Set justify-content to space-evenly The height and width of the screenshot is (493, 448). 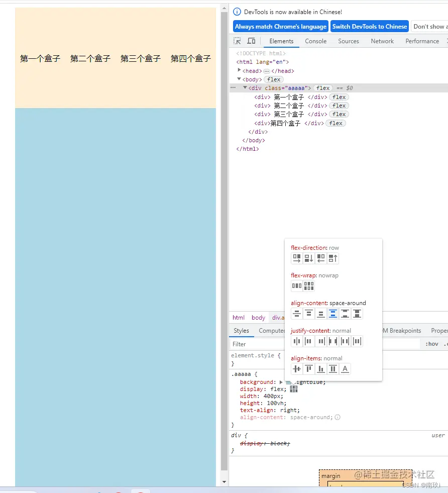tap(357, 341)
